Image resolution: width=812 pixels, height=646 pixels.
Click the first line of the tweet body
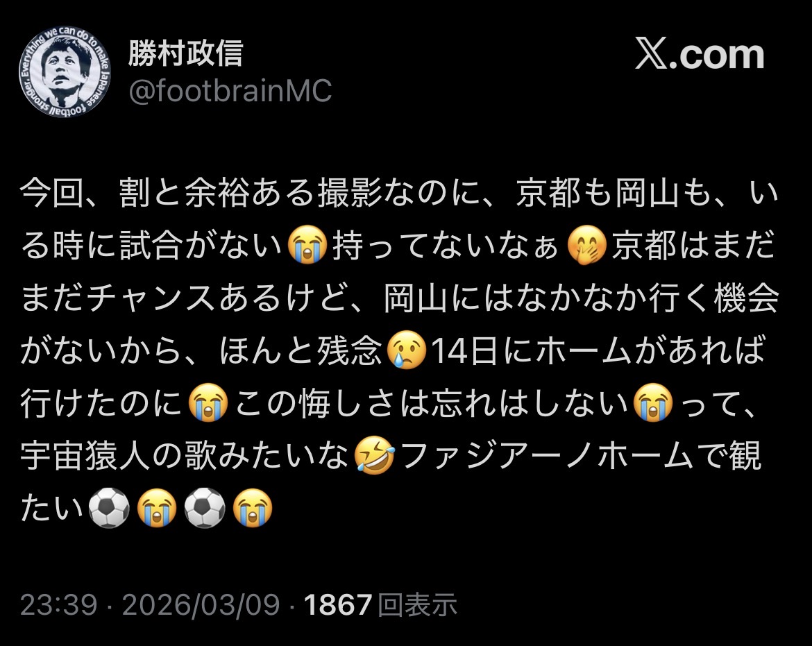(x=399, y=193)
